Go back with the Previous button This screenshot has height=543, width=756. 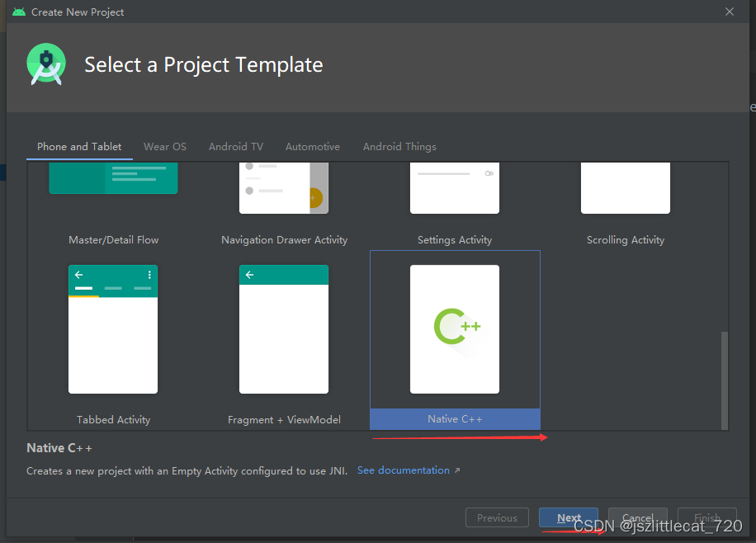coord(497,517)
